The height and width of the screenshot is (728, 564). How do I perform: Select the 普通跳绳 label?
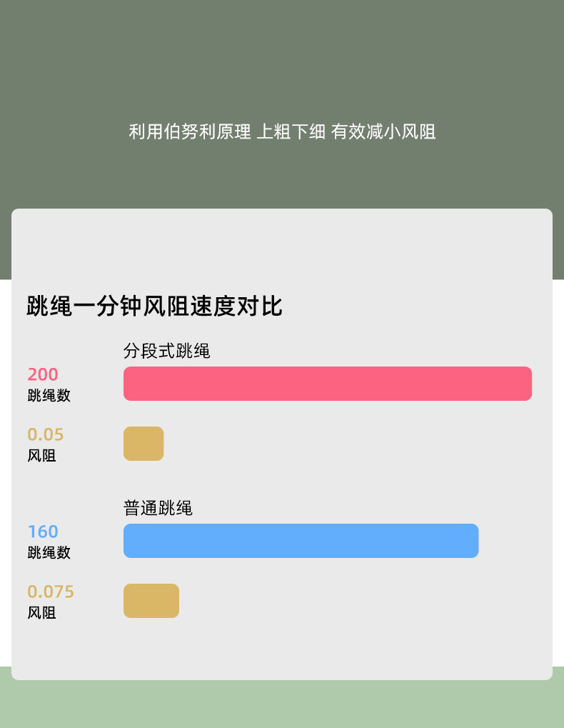coord(158,508)
